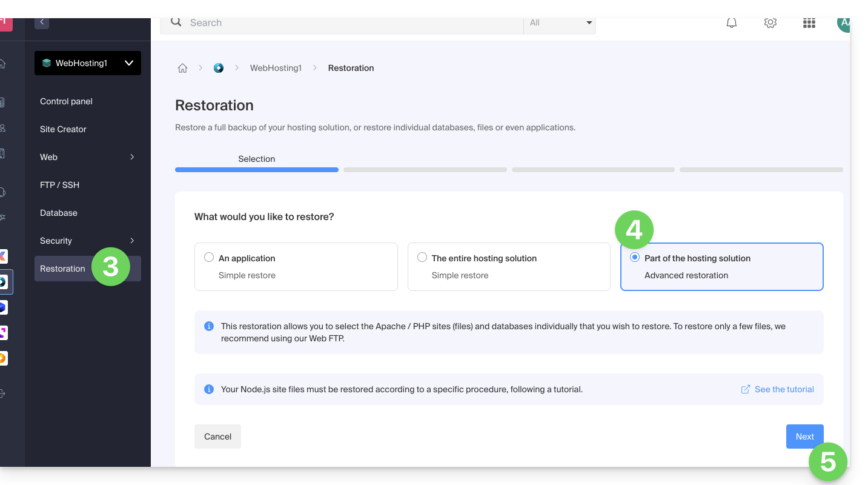Open the settings gear icon
The width and height of the screenshot is (868, 485).
point(770,23)
